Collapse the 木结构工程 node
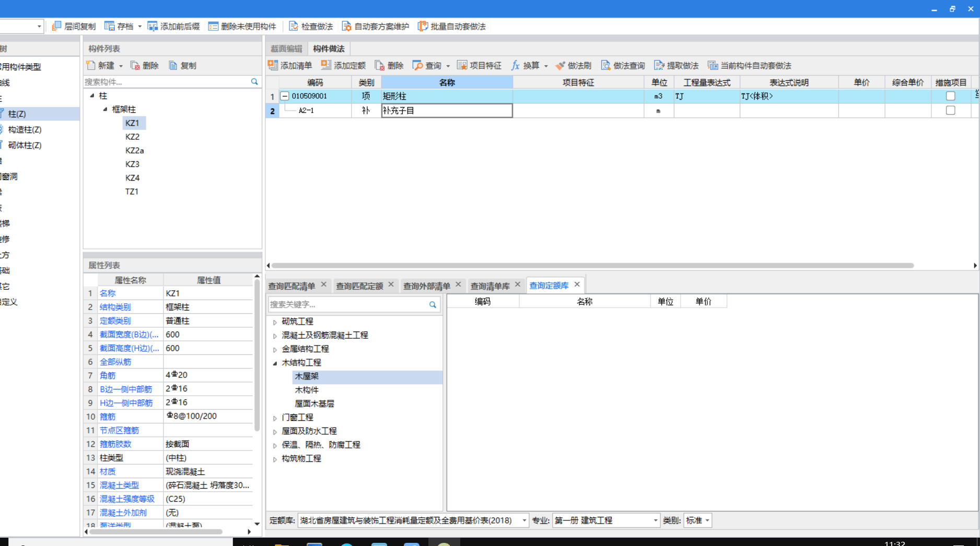The height and width of the screenshot is (546, 980). click(x=275, y=363)
